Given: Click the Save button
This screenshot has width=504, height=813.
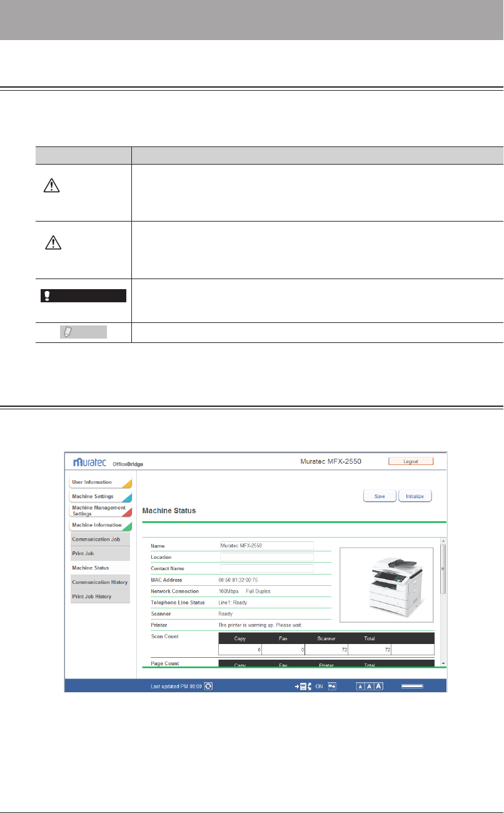Looking at the screenshot, I should coord(380,496).
